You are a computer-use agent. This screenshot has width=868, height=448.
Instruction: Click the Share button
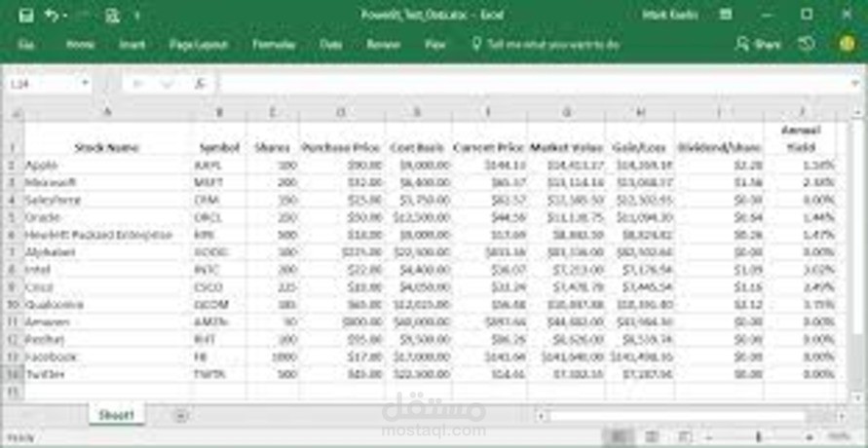[758, 44]
